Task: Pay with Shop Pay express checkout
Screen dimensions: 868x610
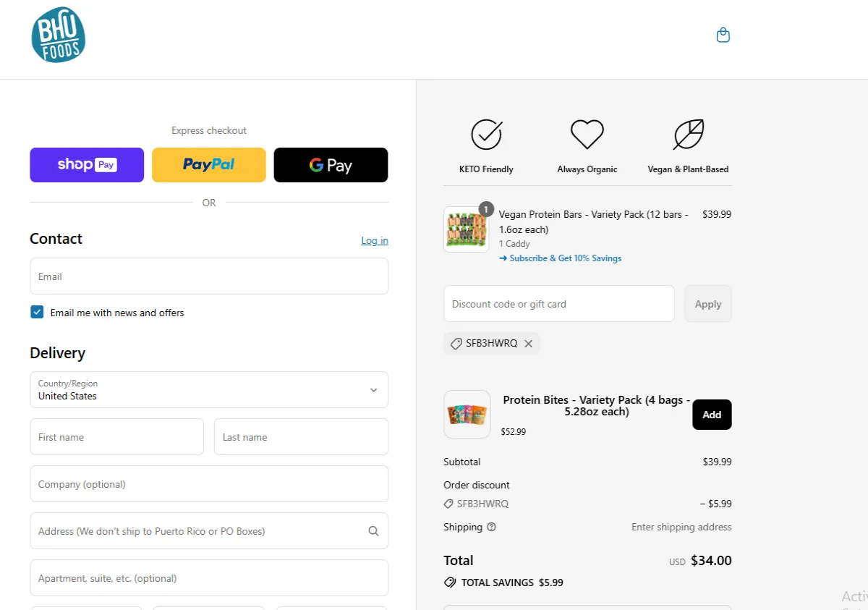Action: click(x=87, y=165)
